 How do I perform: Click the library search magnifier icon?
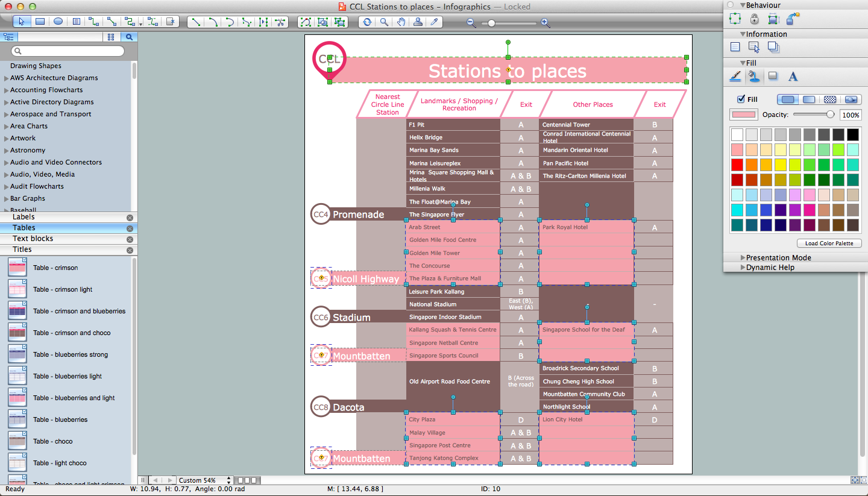coord(129,37)
